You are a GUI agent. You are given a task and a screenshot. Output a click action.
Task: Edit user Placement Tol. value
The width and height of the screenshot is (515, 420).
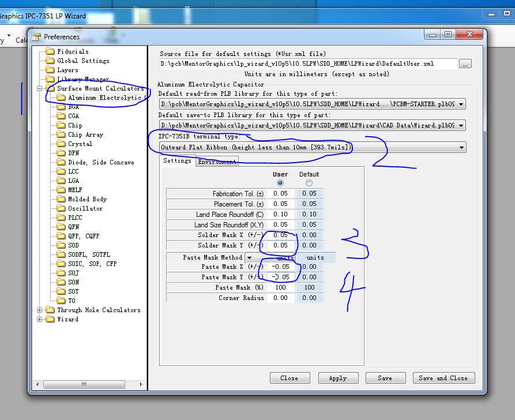click(x=280, y=204)
